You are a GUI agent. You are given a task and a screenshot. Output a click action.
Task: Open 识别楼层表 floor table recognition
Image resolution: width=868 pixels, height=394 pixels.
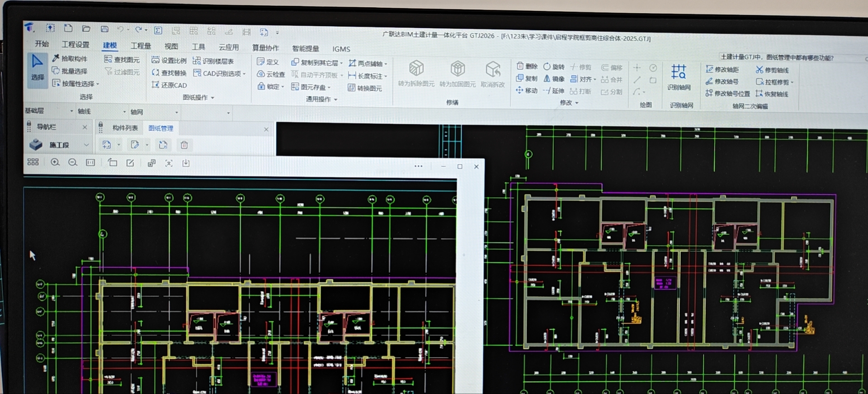[213, 61]
